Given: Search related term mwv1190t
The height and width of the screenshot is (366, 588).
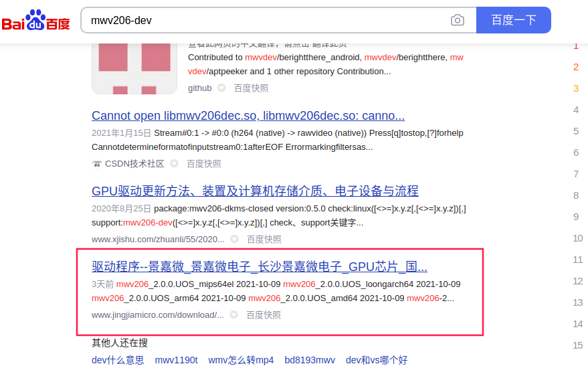Looking at the screenshot, I should pyautogui.click(x=176, y=360).
